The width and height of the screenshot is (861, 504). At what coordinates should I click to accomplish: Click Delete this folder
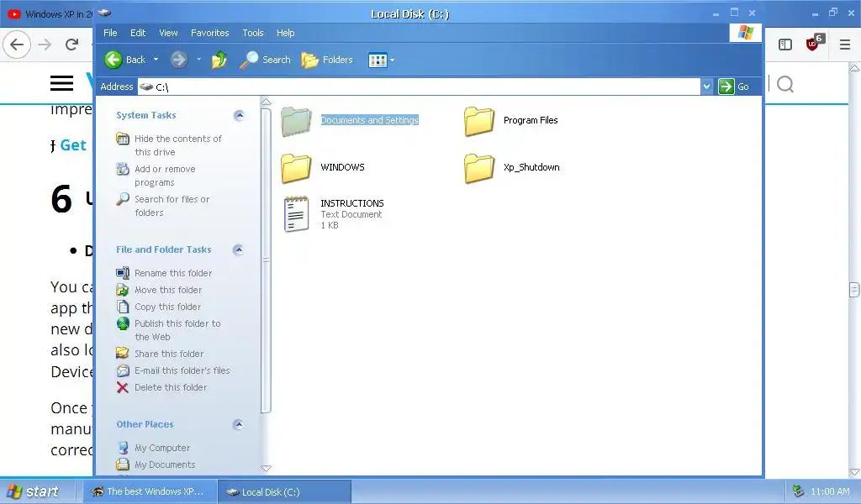point(161,388)
